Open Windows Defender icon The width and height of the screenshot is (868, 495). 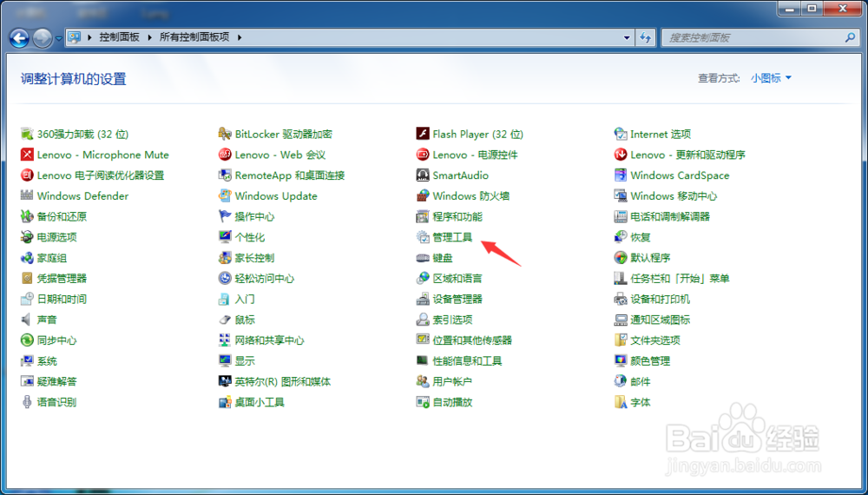click(27, 196)
